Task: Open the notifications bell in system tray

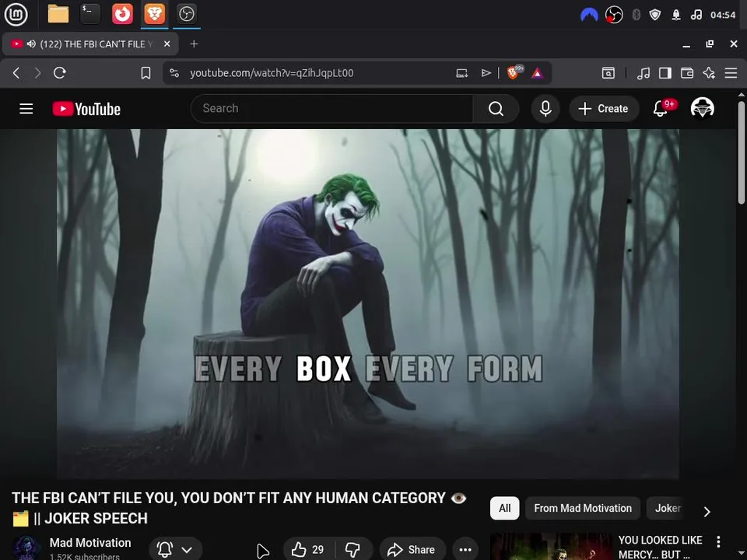Action: coord(675,16)
